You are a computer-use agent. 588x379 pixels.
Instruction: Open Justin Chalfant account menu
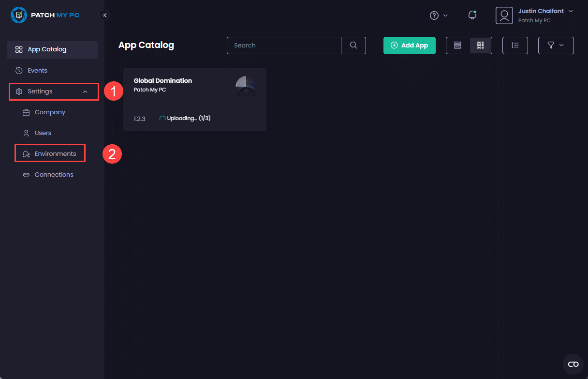pyautogui.click(x=545, y=15)
